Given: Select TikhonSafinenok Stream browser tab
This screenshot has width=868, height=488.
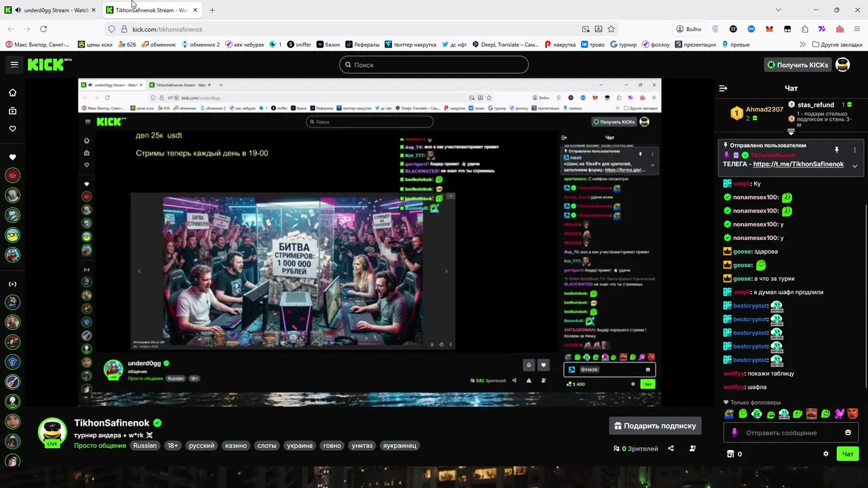Looking at the screenshot, I should tap(152, 10).
